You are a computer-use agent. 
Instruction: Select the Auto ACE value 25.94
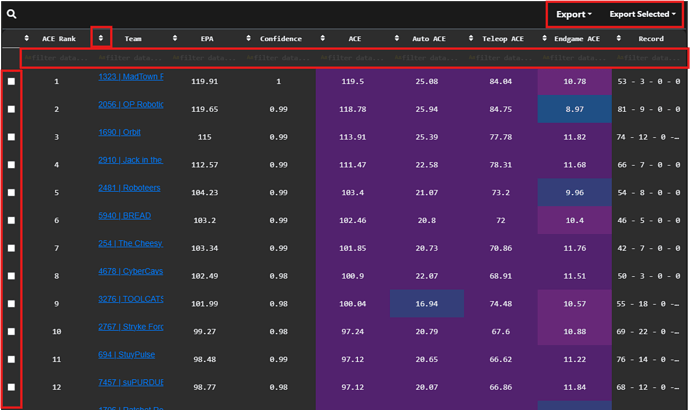tap(427, 109)
